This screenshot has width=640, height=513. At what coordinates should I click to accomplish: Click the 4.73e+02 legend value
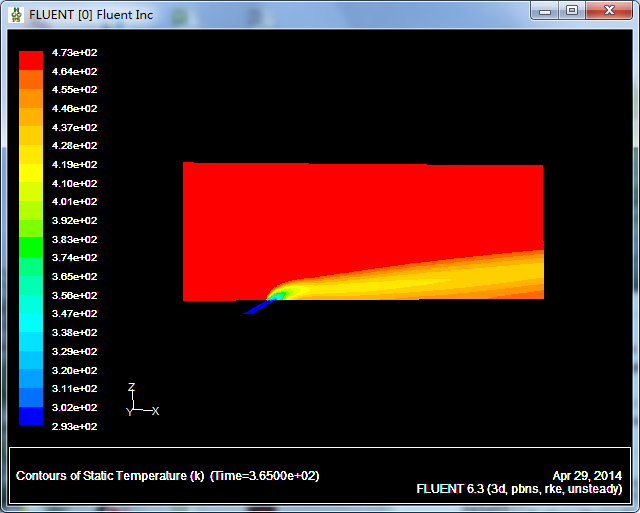tap(75, 53)
